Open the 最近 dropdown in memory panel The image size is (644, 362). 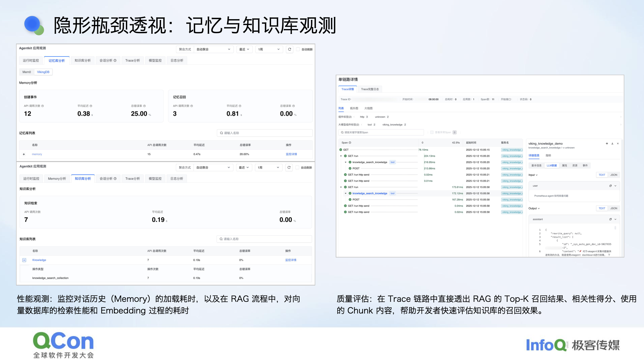[244, 49]
